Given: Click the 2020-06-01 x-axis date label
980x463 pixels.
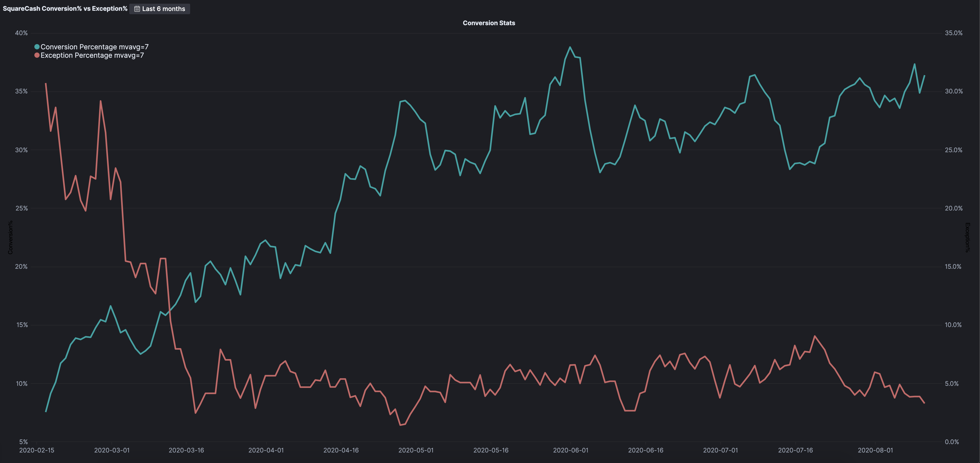Looking at the screenshot, I should pos(570,450).
